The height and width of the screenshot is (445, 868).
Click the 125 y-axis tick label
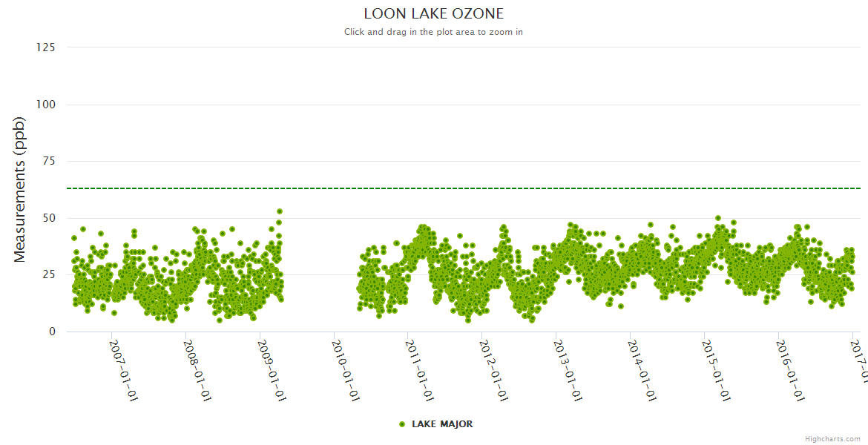tap(45, 47)
